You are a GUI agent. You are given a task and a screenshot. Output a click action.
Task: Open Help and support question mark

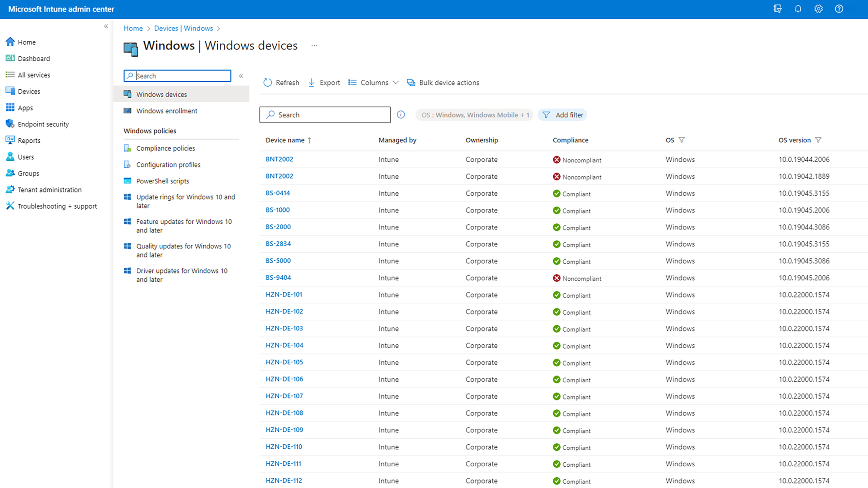[x=839, y=9]
